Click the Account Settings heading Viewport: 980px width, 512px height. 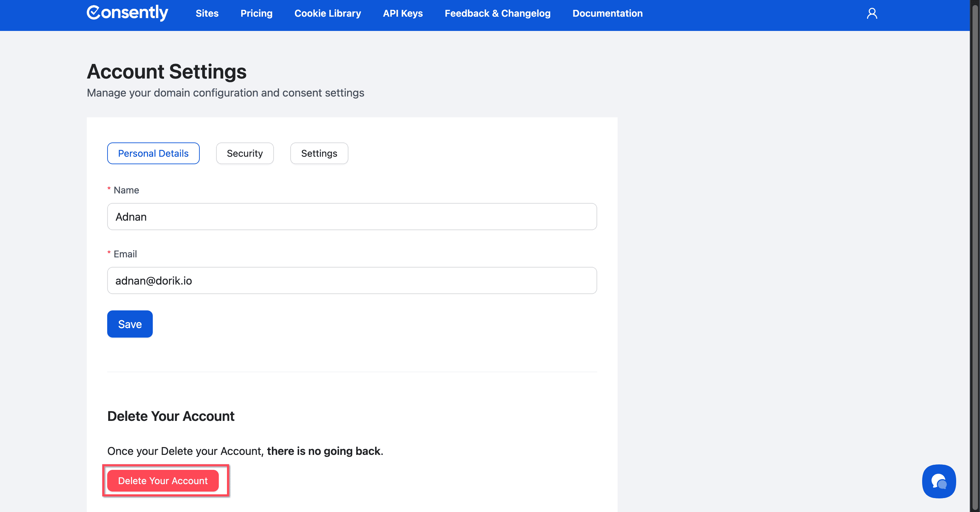[x=167, y=71]
